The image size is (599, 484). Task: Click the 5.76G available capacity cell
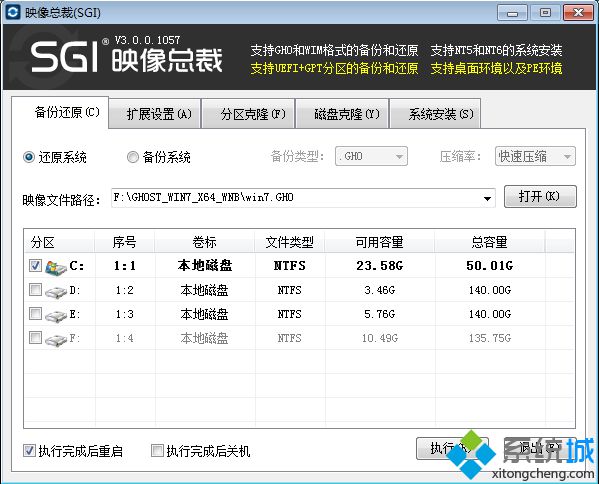(379, 314)
